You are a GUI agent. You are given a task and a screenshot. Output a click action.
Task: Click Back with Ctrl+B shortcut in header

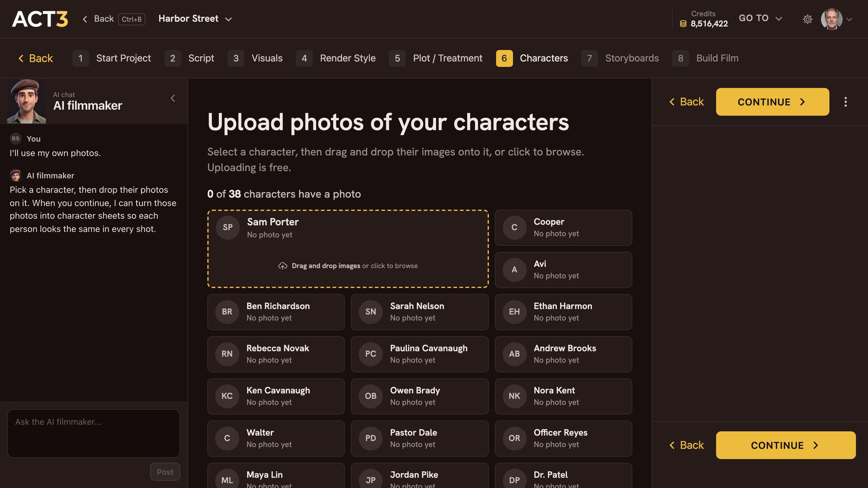[114, 19]
